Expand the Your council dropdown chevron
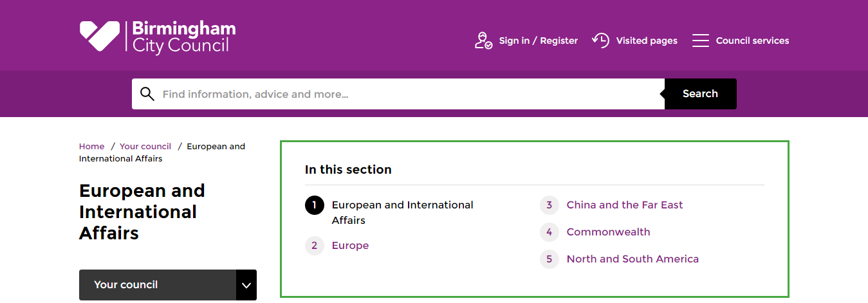The width and height of the screenshot is (868, 303). point(246,285)
